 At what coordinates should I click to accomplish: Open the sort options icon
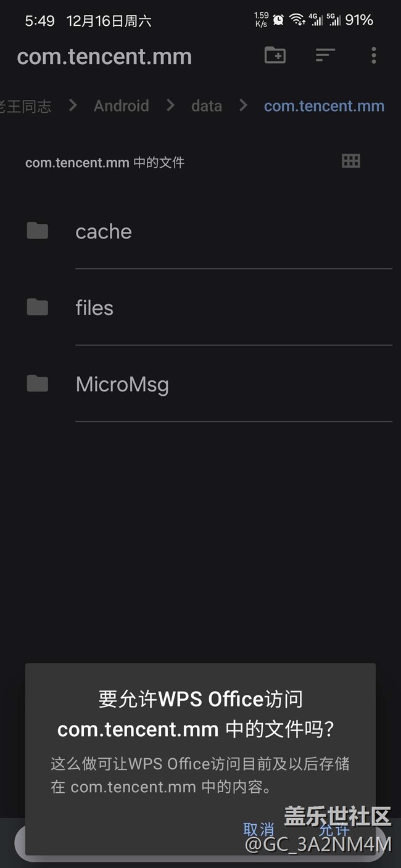325,55
